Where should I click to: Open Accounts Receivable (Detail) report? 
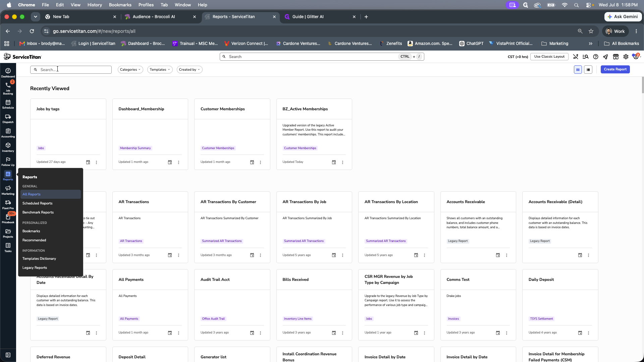click(x=555, y=202)
